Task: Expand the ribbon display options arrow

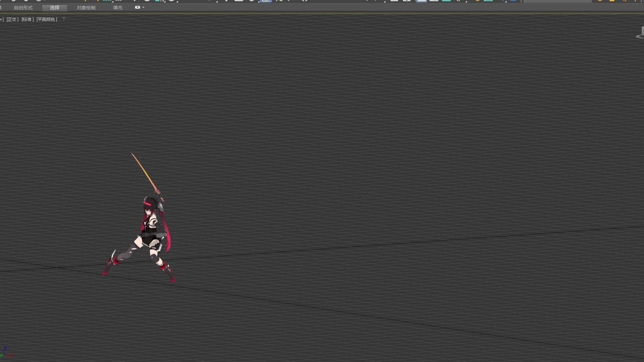Action: click(143, 8)
